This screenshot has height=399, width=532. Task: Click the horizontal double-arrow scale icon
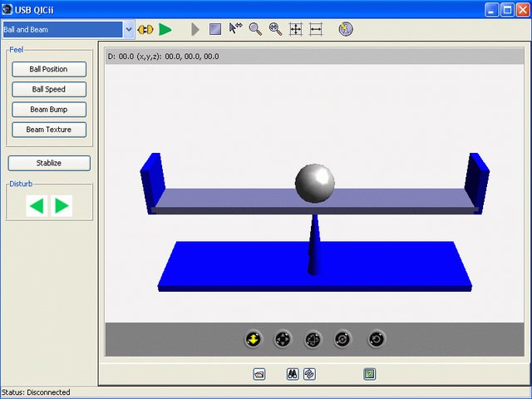pos(316,30)
